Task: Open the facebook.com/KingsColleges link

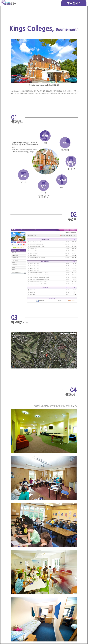Action: 24,150
